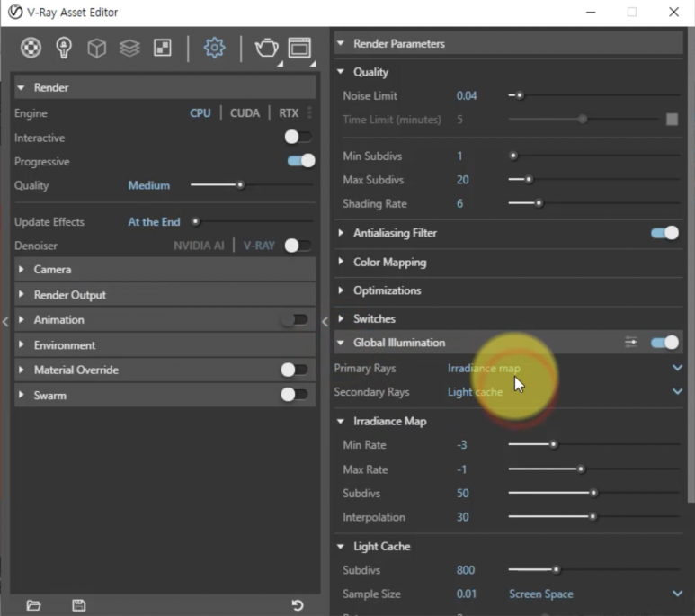This screenshot has width=695, height=616.
Task: Select the CUDA engine
Action: coord(245,112)
